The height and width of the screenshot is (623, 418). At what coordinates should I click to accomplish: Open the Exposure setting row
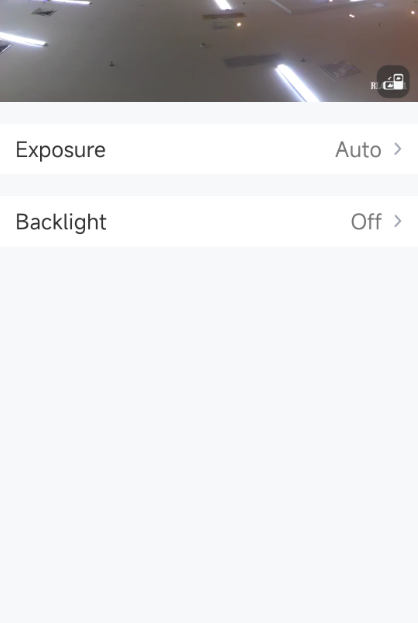tap(209, 149)
